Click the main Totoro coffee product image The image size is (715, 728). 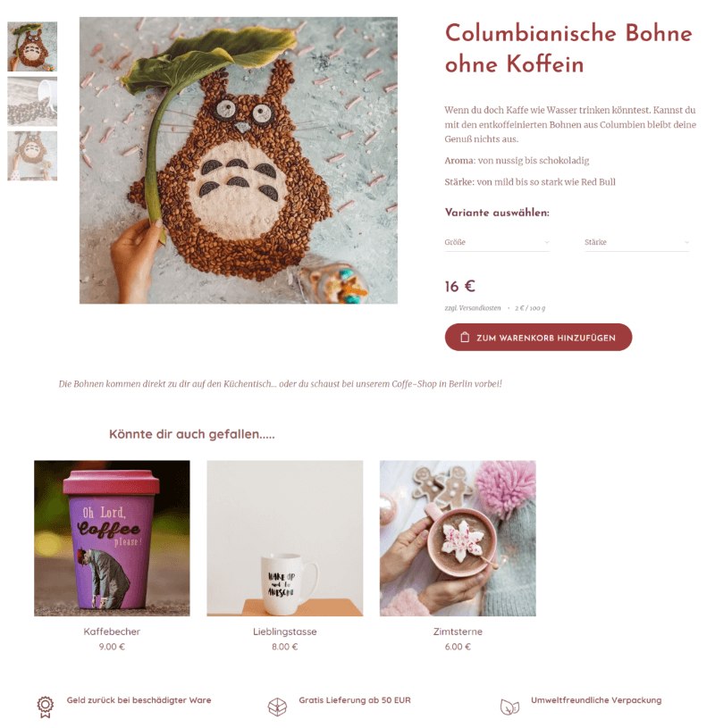239,161
